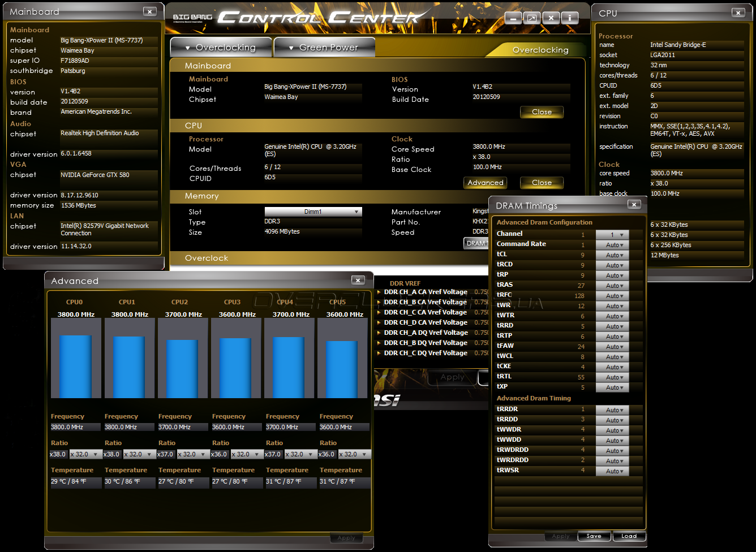This screenshot has height=552, width=756.
Task: Click the Advanced button under Clock
Action: coord(486,183)
